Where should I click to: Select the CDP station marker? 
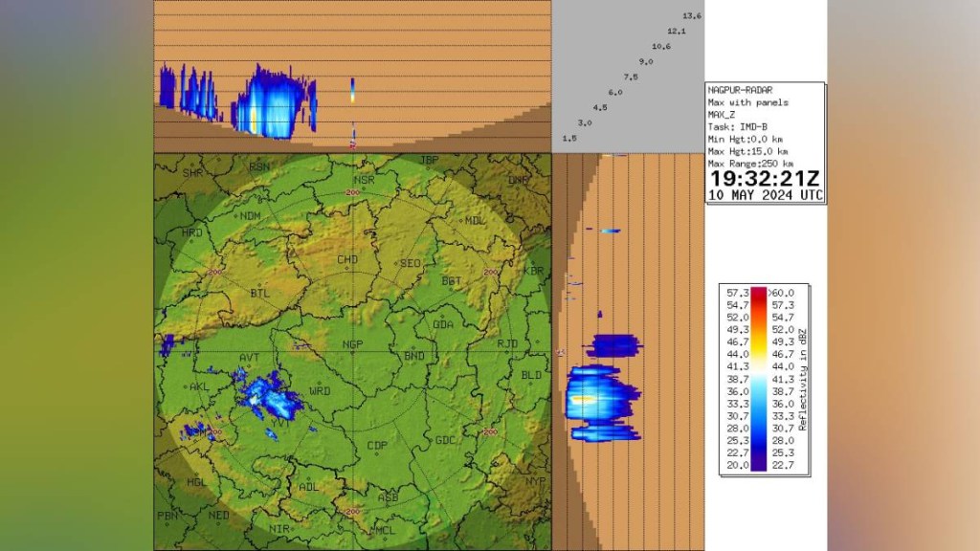tap(377, 446)
